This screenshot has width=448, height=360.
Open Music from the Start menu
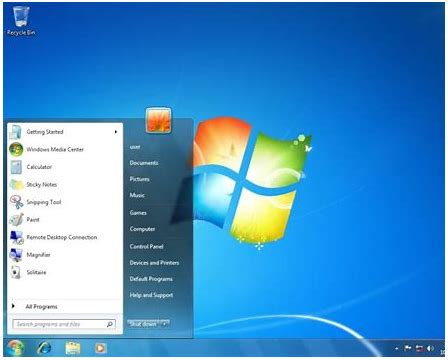point(137,196)
